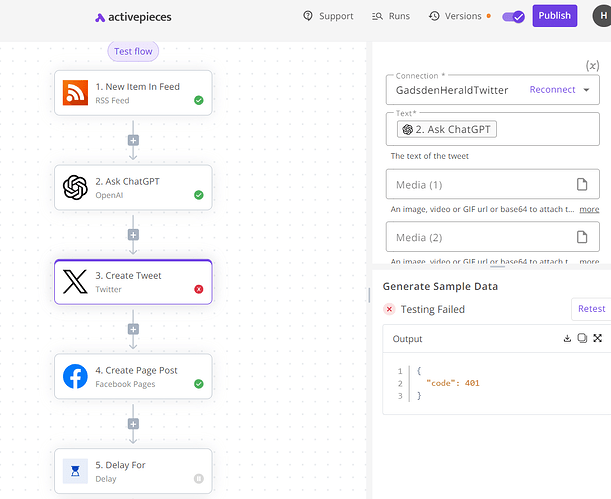Click the Output label
This screenshot has height=499, width=611.
click(407, 339)
